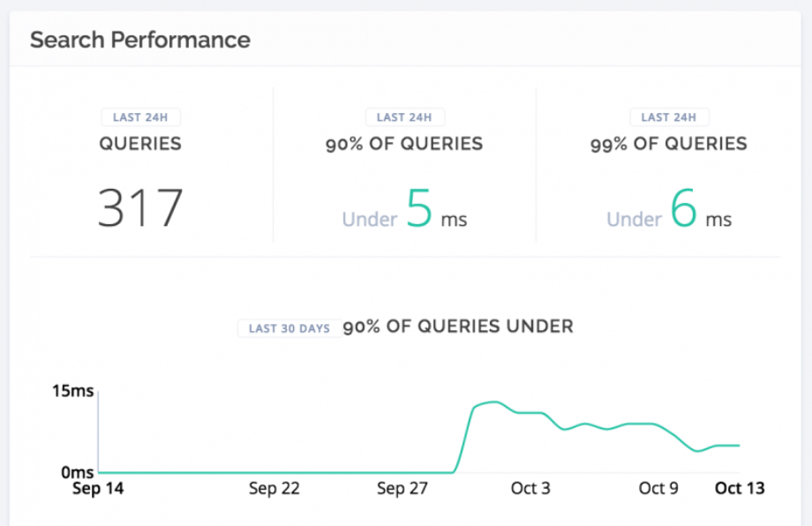Click the LAST 24H badge above 99% OF QUERIES

[x=668, y=117]
